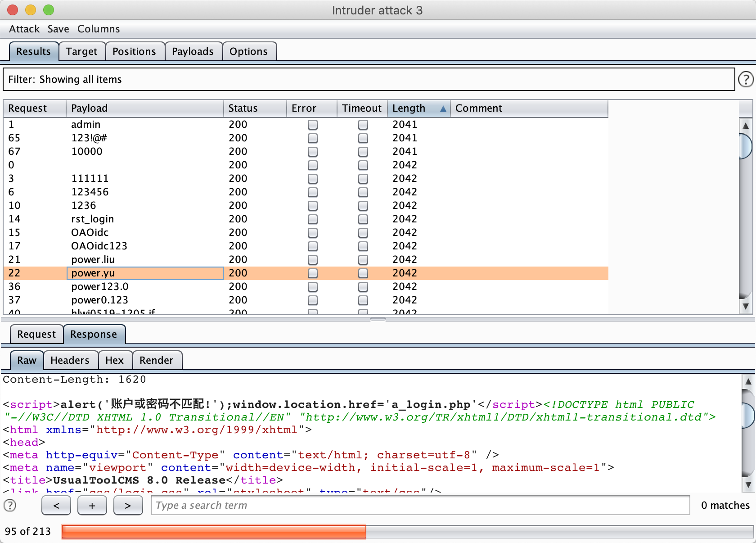Show the Request tab in lower pane
The image size is (756, 543).
click(36, 334)
